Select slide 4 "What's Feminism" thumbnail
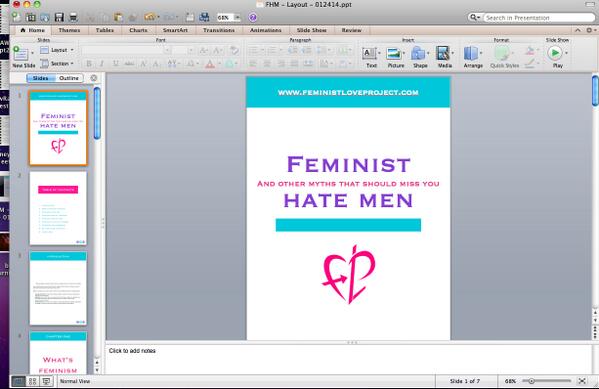The width and height of the screenshot is (599, 389). coord(58,353)
